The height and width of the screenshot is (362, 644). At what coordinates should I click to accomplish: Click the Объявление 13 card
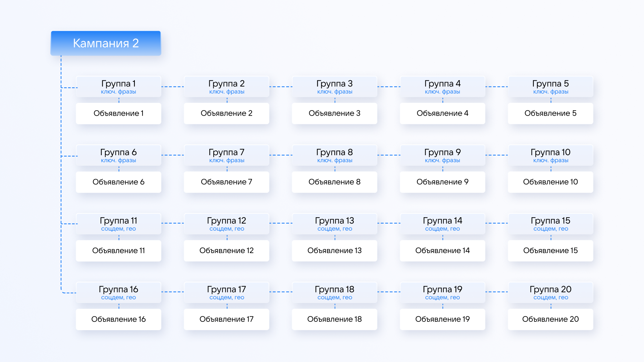334,251
